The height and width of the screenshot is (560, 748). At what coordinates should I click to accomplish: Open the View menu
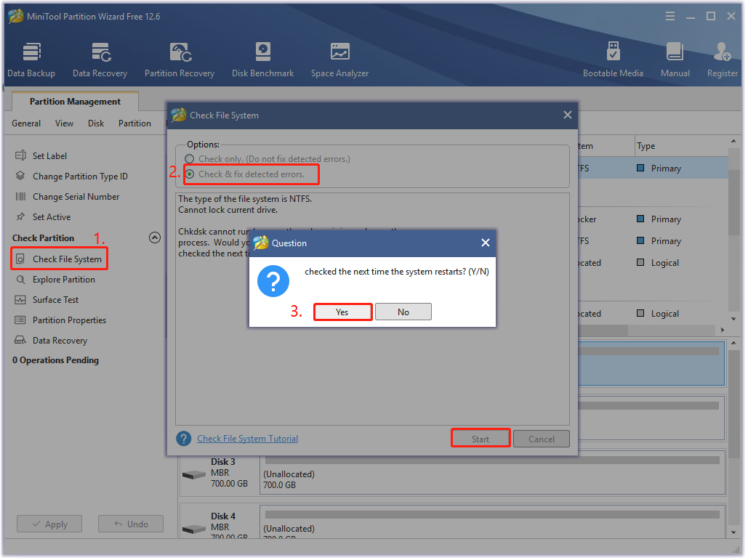point(65,123)
